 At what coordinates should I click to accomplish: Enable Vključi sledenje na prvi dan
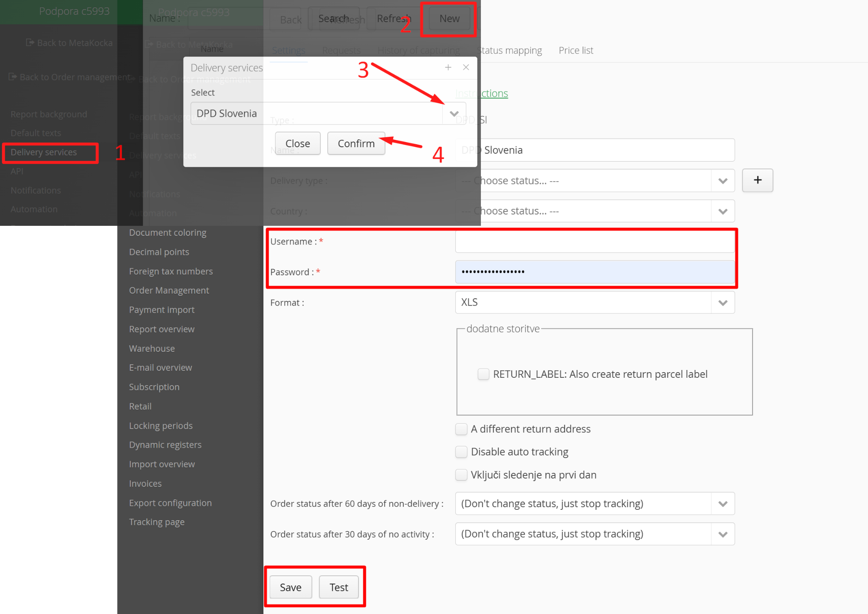click(461, 475)
